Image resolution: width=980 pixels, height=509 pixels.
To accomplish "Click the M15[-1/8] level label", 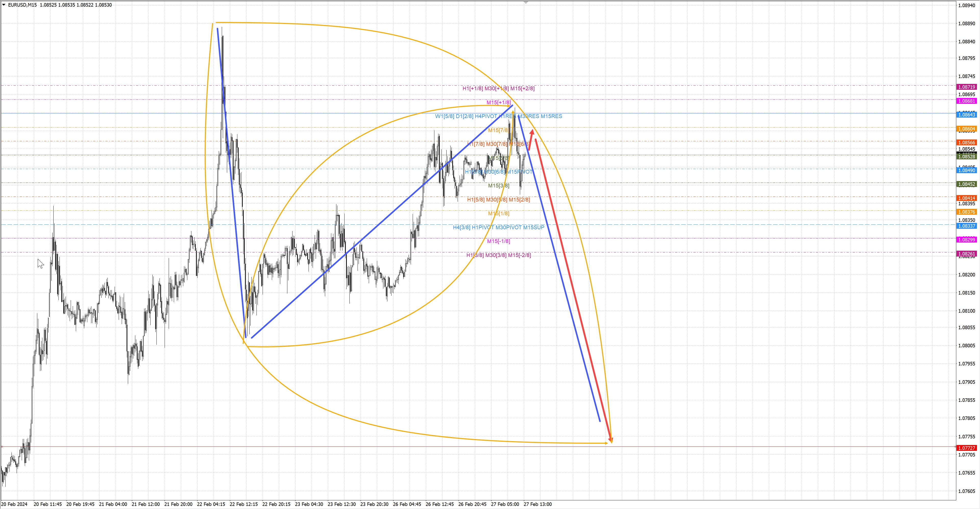I will coord(498,241).
